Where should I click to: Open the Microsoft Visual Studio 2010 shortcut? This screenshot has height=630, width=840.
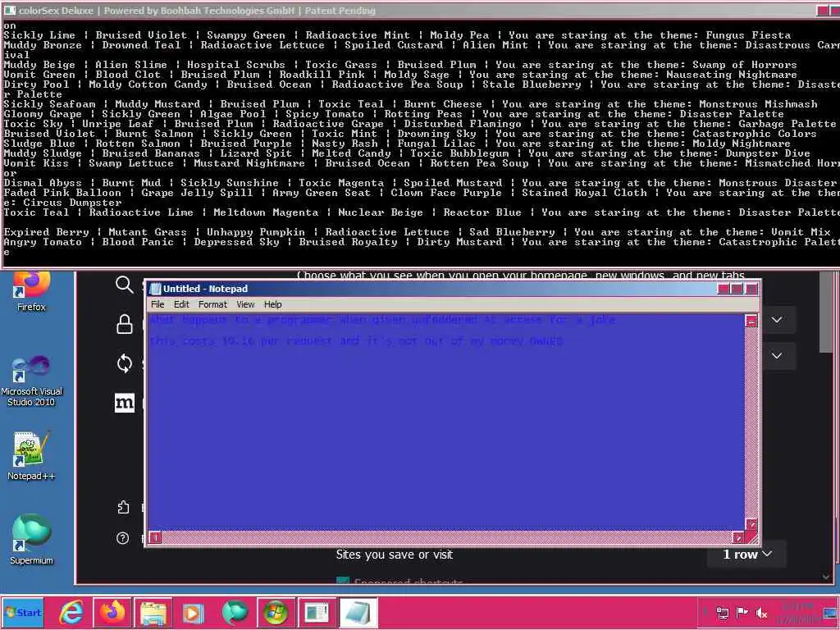[x=31, y=381]
